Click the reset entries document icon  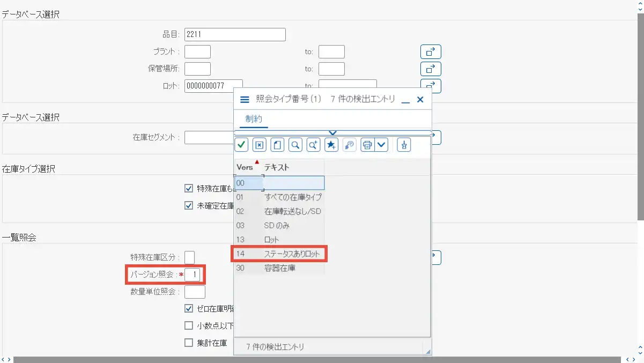277,145
